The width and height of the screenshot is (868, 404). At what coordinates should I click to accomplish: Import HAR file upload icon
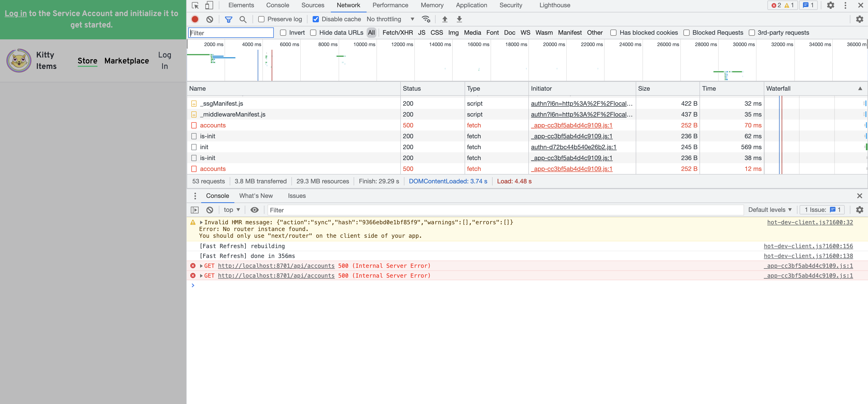445,19
